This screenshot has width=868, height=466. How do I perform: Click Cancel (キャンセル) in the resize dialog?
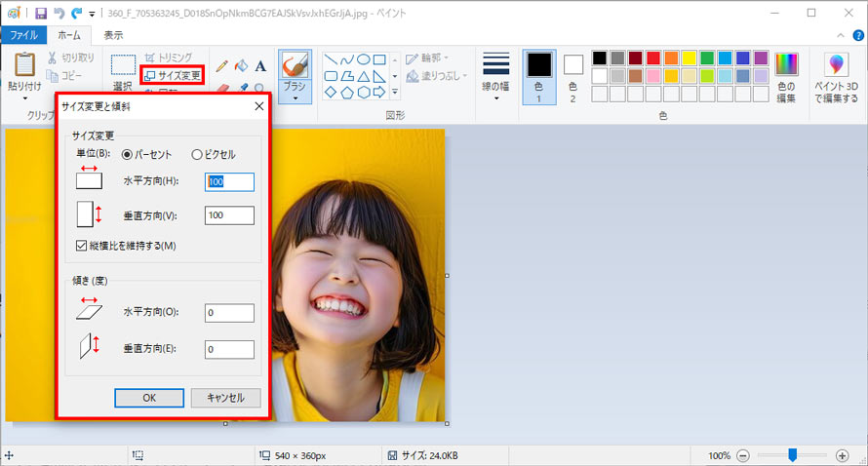(226, 398)
